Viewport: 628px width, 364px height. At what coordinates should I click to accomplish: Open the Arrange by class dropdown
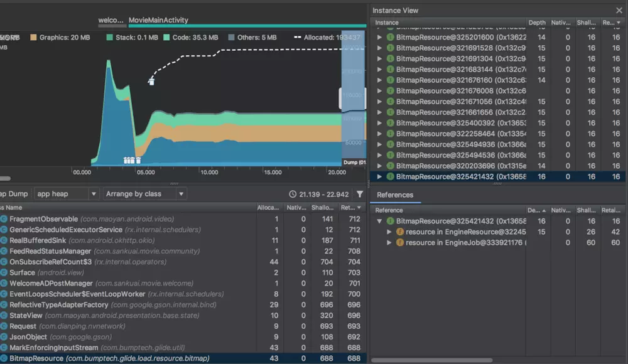coord(144,194)
